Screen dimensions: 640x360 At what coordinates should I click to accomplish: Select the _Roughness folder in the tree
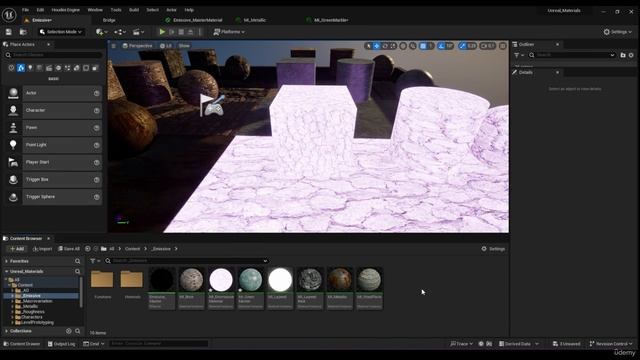[33, 311]
